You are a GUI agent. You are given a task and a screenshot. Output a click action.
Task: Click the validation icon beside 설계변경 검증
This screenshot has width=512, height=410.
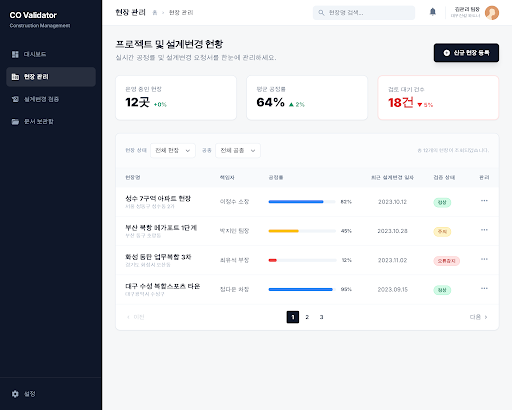tap(15, 99)
